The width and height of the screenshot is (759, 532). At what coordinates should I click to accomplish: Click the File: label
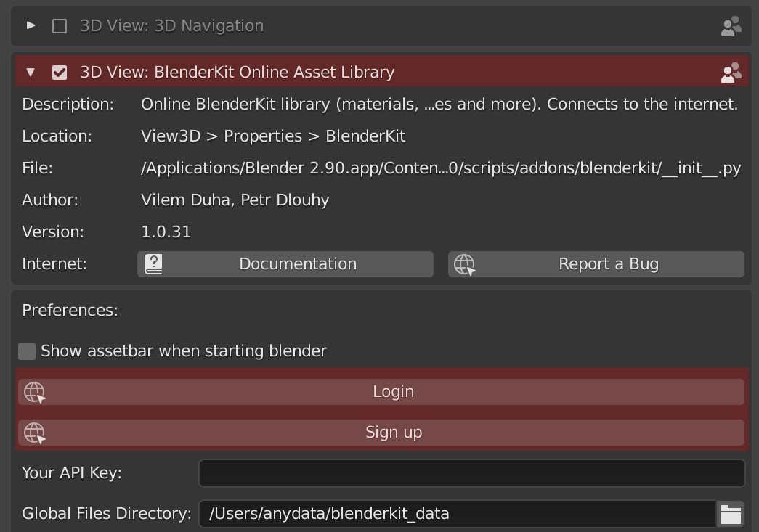pos(37,168)
